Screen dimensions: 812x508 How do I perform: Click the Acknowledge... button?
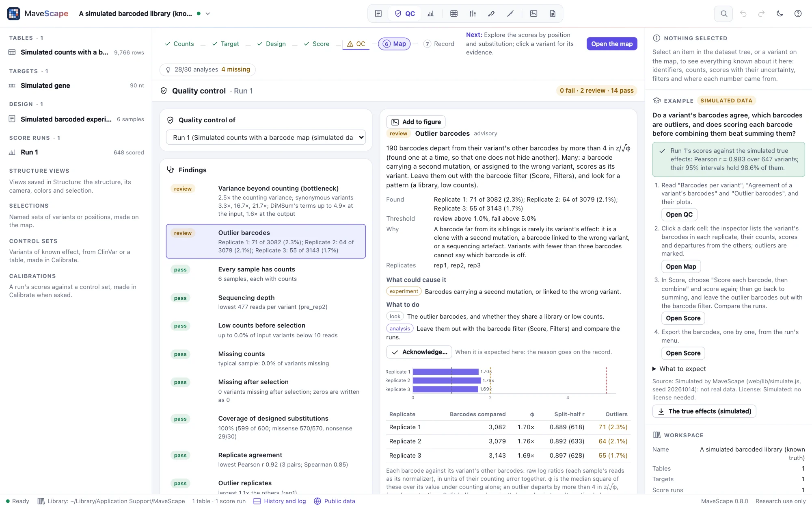tap(419, 352)
